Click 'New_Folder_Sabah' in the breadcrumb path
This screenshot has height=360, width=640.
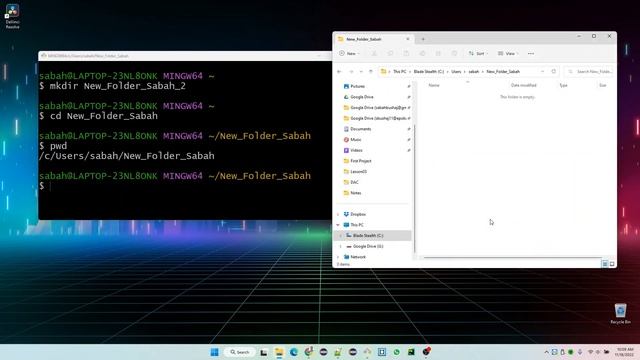click(x=503, y=71)
